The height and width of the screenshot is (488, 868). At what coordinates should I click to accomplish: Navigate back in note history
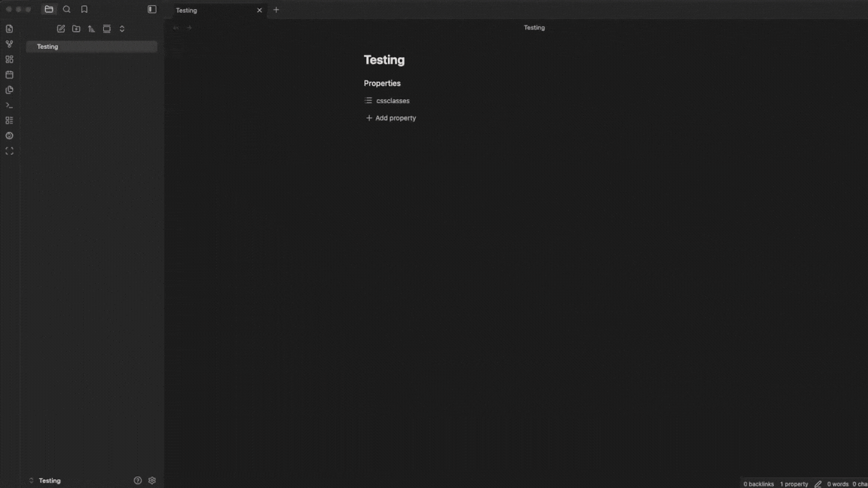click(x=176, y=28)
